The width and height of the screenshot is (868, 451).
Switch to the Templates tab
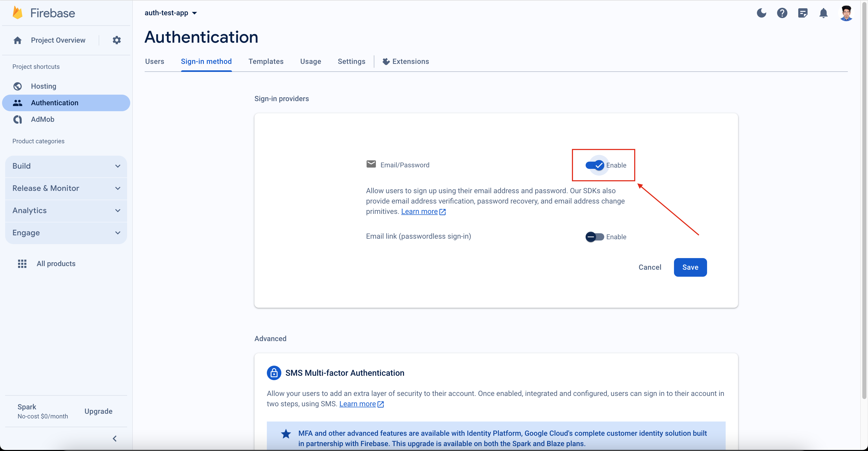(x=266, y=61)
